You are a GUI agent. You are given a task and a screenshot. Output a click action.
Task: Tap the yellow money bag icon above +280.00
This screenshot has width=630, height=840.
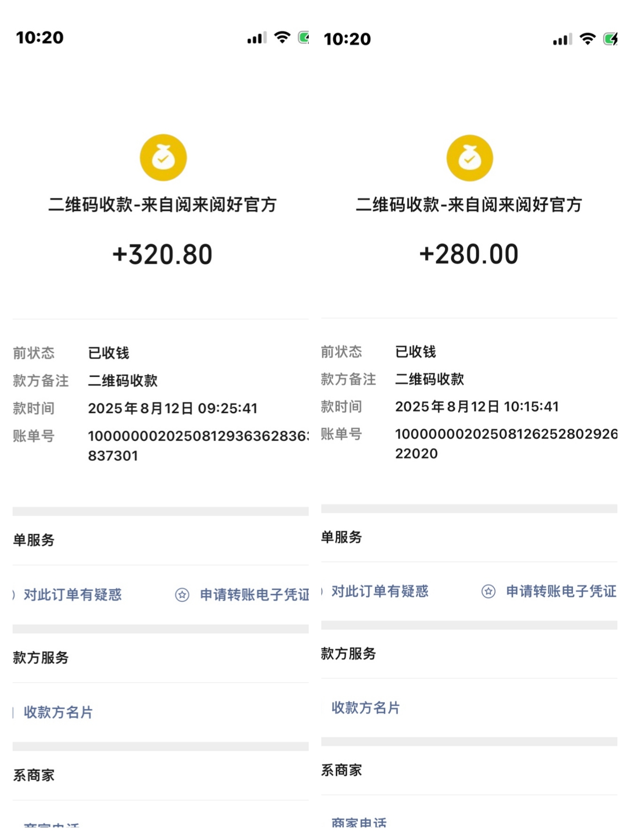(469, 158)
